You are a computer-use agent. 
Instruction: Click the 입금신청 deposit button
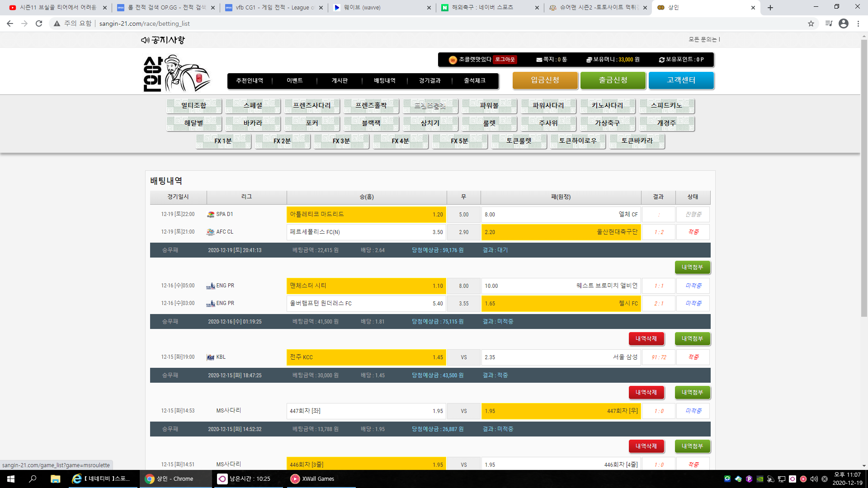[545, 80]
